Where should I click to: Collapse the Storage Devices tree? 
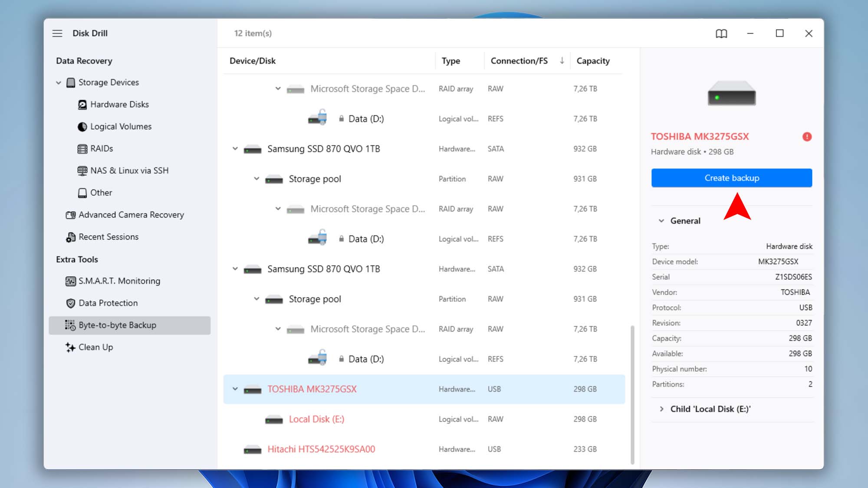click(59, 82)
